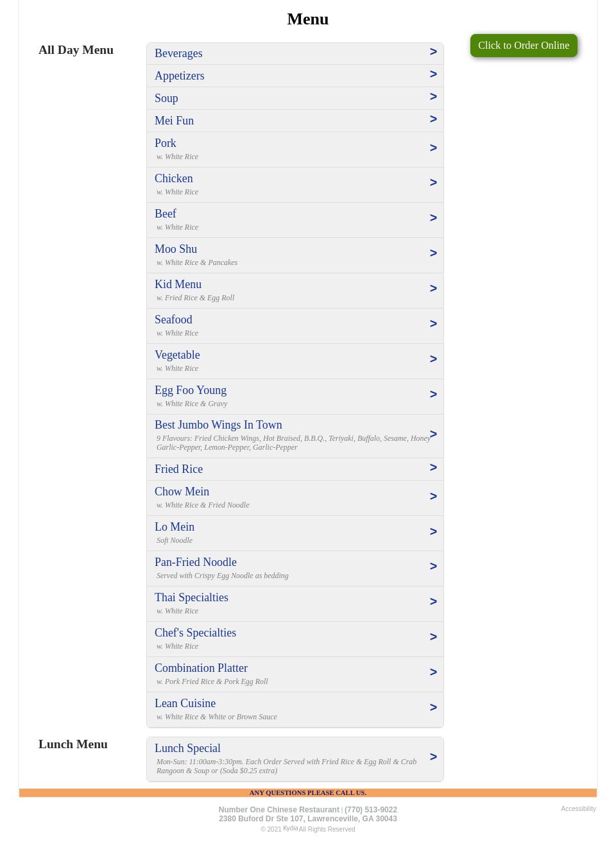Open the Accessibility link in footer

pos(578,809)
